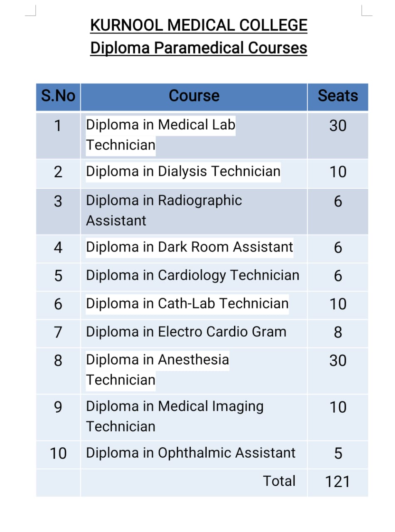The image size is (395, 532).
Task: Click the Diploma Paramedical Courses subtitle
Action: (x=199, y=48)
